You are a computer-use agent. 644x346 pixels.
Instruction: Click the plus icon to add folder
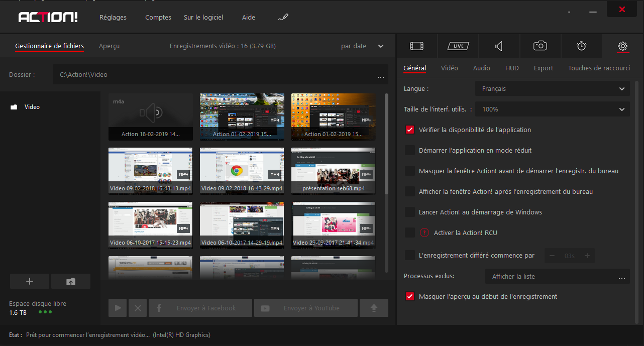coord(30,281)
